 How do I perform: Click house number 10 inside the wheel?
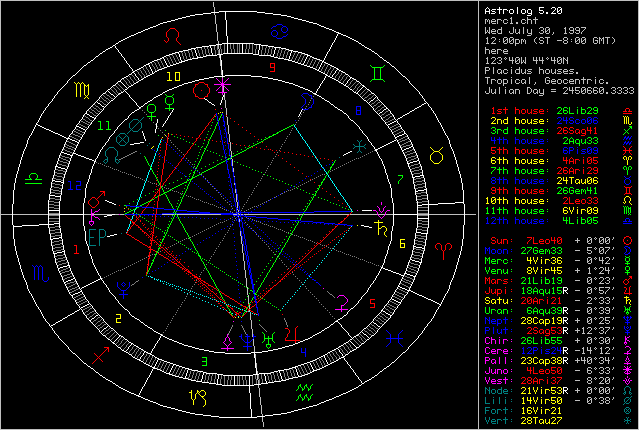(173, 76)
